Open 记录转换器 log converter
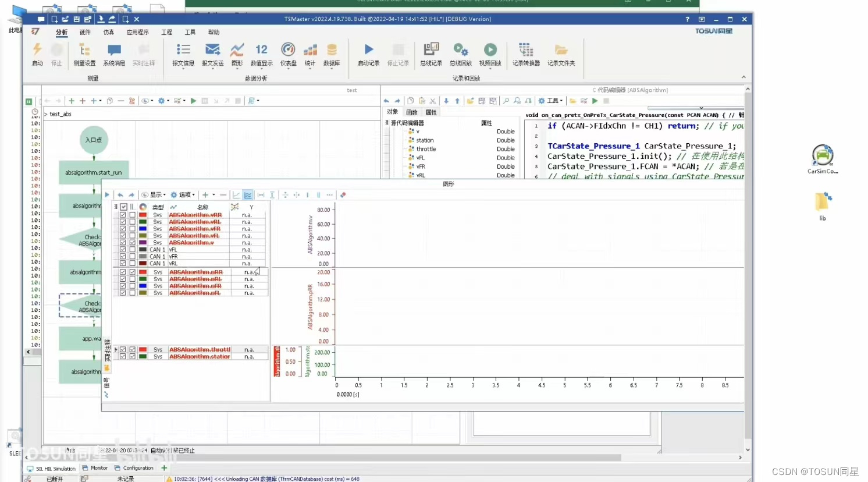The width and height of the screenshot is (868, 482). pyautogui.click(x=526, y=54)
